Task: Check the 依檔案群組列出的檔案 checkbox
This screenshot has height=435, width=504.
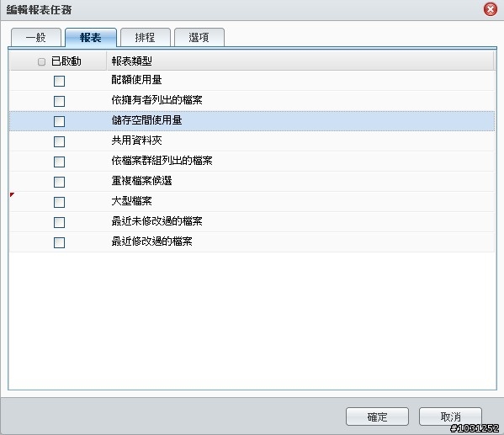Action: (x=59, y=162)
